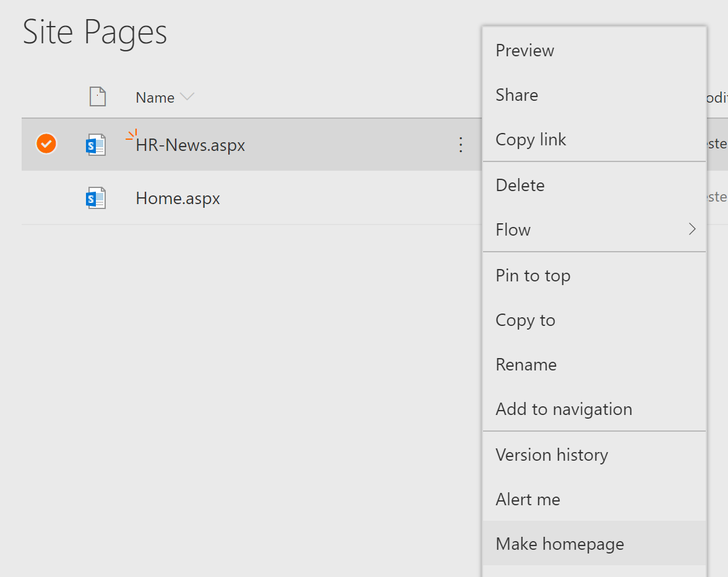Deselect the orange checkmark on HR-News.aspx

tap(46, 144)
